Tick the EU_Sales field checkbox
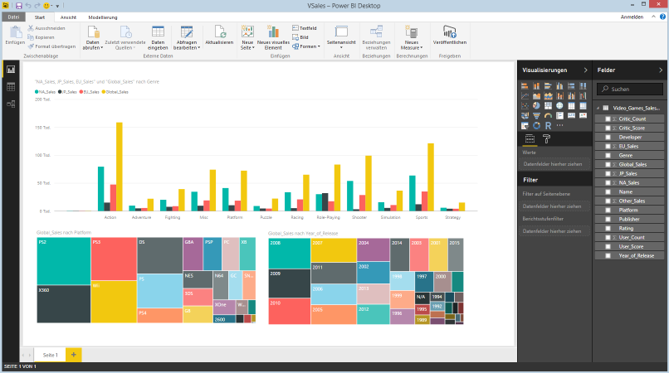 [608, 146]
